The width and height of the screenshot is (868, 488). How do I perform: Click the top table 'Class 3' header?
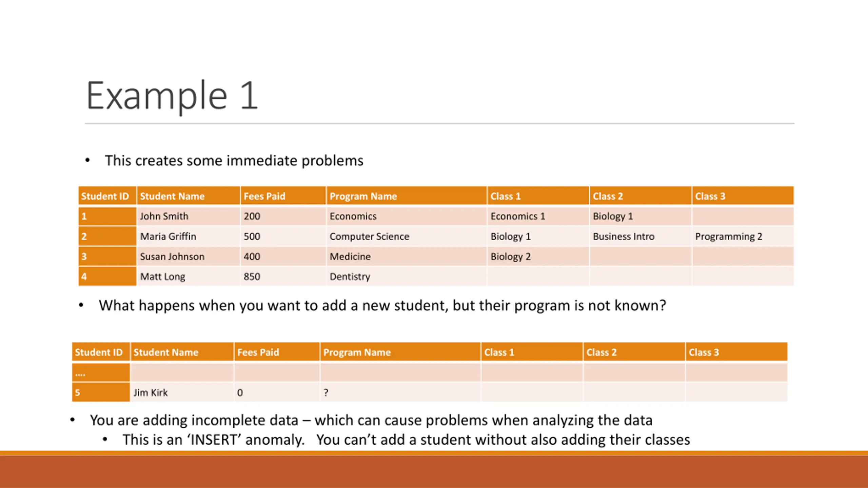[743, 196]
